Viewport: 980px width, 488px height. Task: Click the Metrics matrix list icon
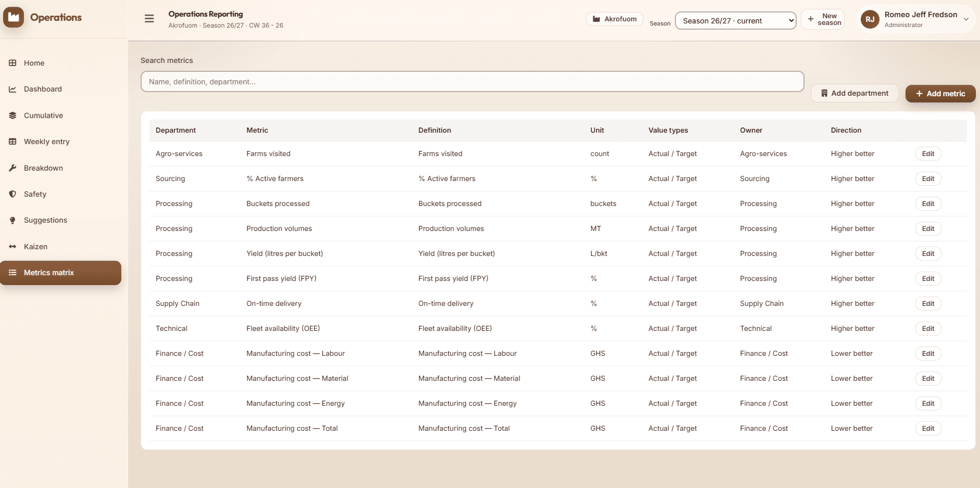click(12, 273)
